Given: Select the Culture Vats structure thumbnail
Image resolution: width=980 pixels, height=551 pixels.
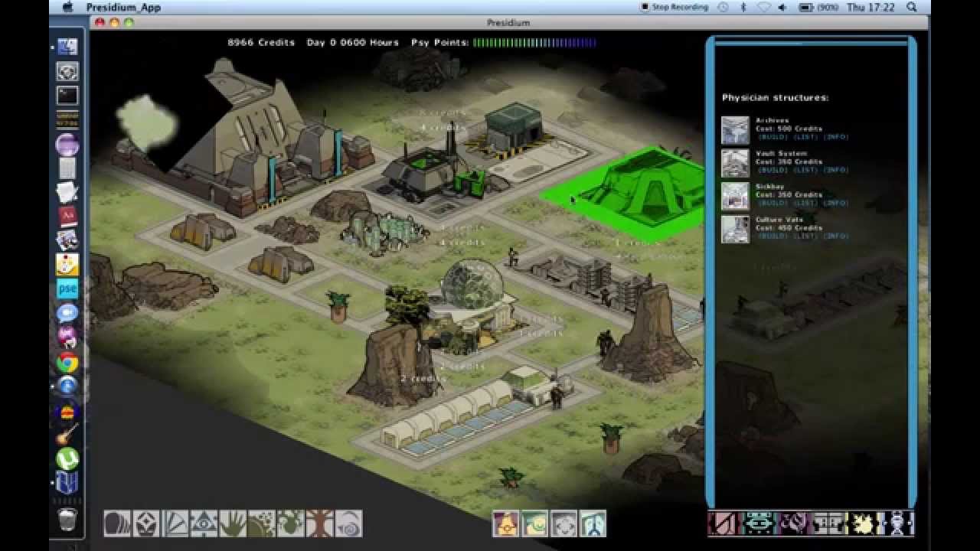Looking at the screenshot, I should point(736,229).
